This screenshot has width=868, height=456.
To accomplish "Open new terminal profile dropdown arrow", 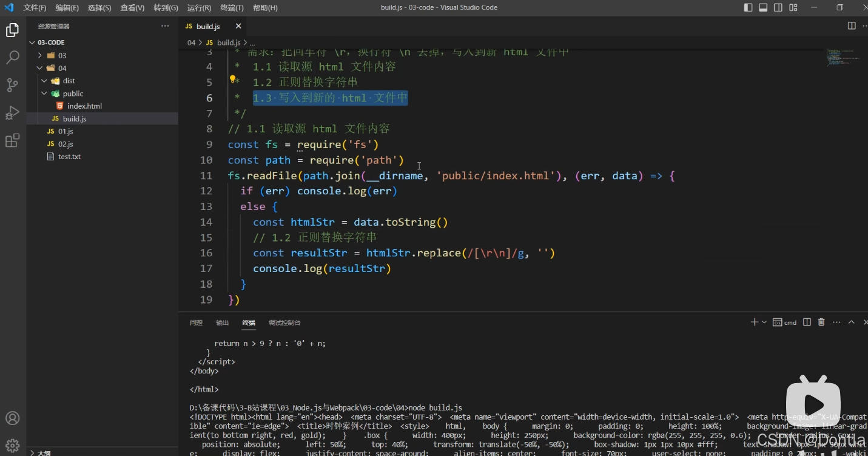I will tap(764, 322).
